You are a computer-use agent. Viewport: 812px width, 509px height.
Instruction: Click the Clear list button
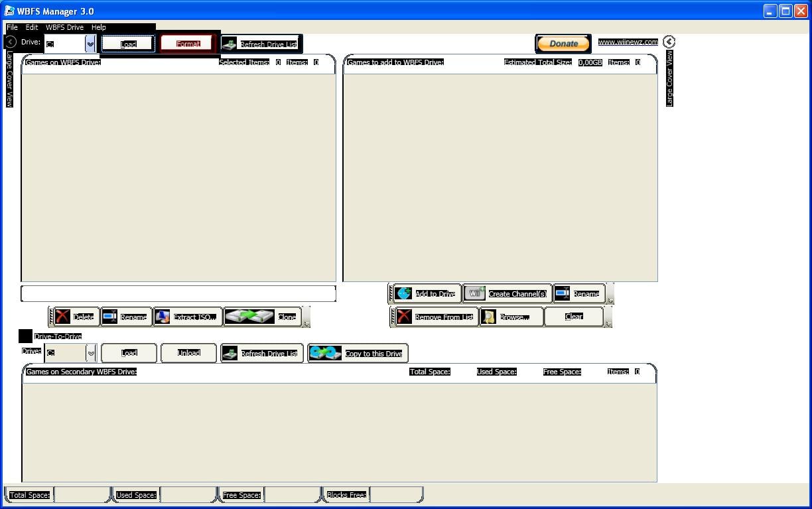coord(574,317)
